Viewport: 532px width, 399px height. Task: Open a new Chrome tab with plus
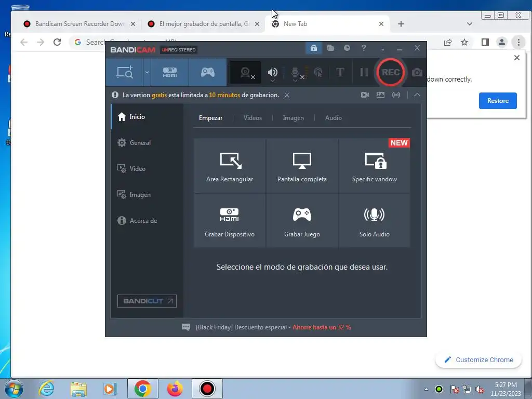(401, 24)
